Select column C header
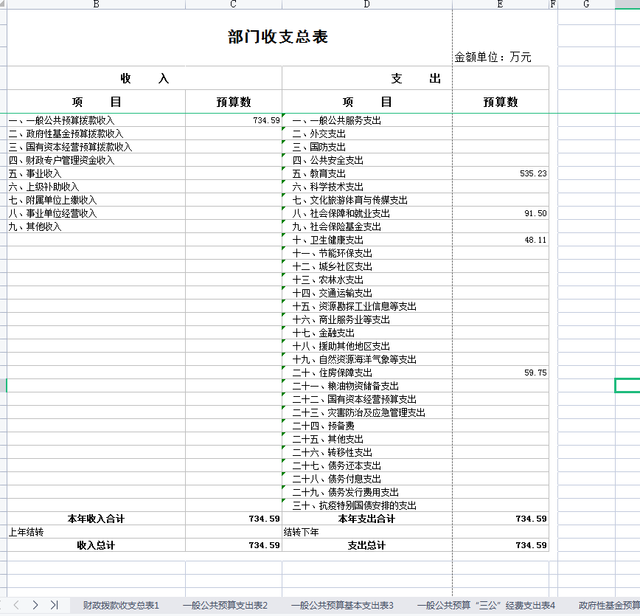Image resolution: width=640 pixels, height=616 pixels. point(233,5)
